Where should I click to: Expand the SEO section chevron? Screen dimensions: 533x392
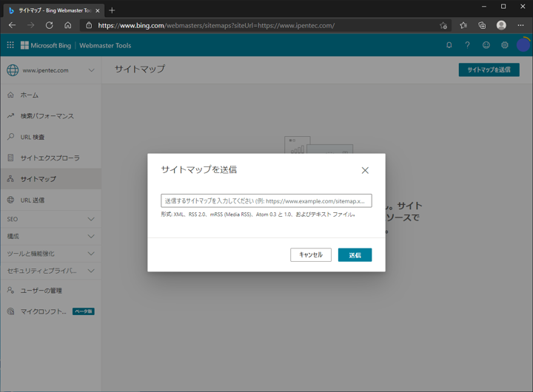(x=91, y=219)
